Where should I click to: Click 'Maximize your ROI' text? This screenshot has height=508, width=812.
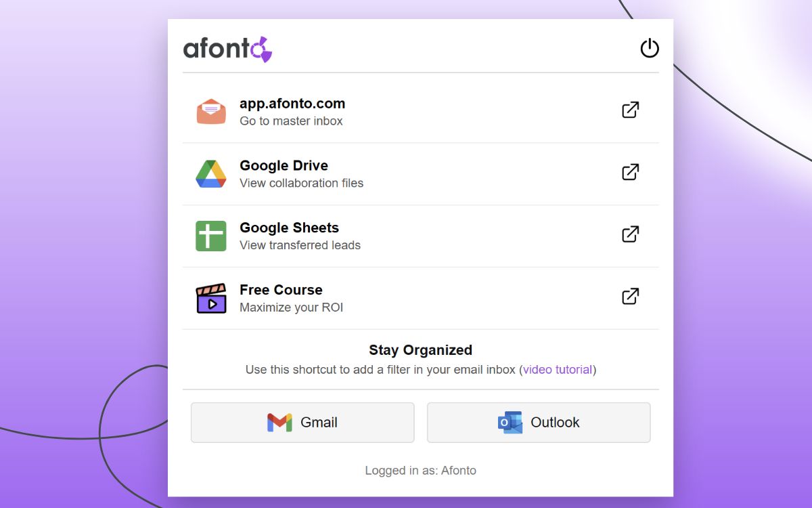tap(291, 308)
